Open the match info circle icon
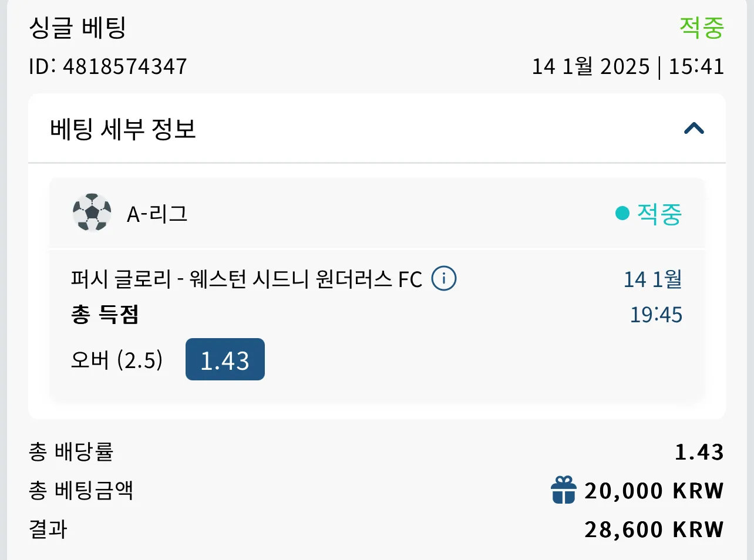The image size is (754, 560). click(x=444, y=278)
